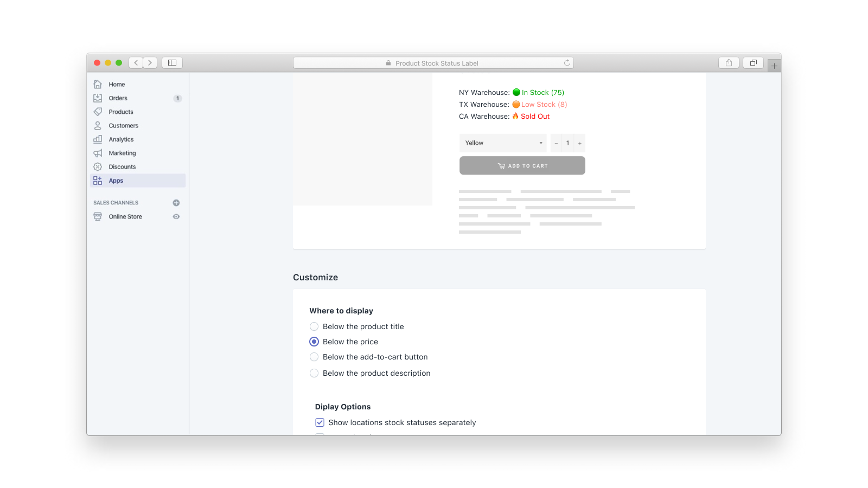Uncheck Show locations stock statuses separately

[320, 422]
